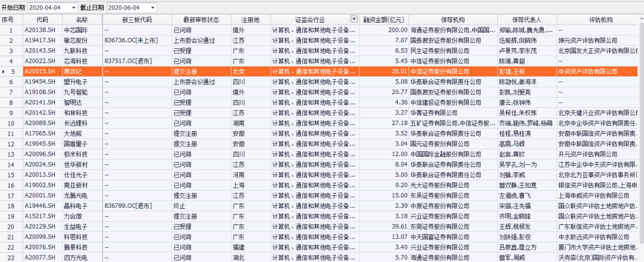Sort by the 新三板代码 column header
644x262 pixels.
[137, 20]
